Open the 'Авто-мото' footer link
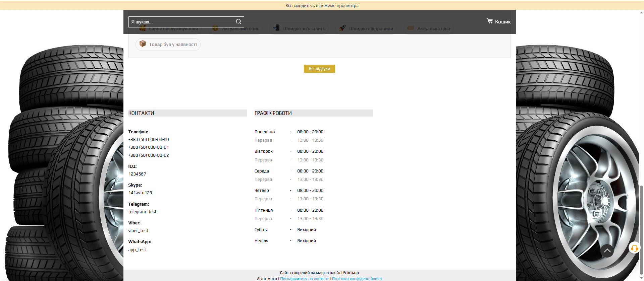The height and width of the screenshot is (281, 644). pos(267,279)
